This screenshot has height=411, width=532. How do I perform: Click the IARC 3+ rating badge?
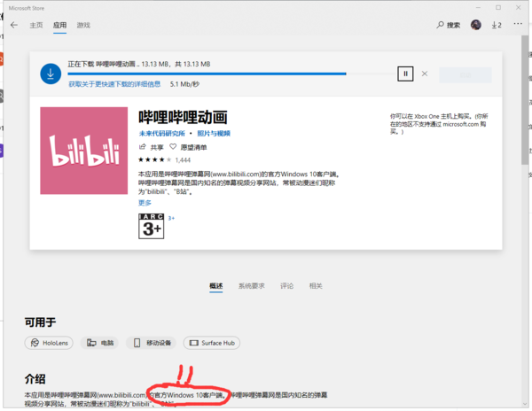pos(152,226)
